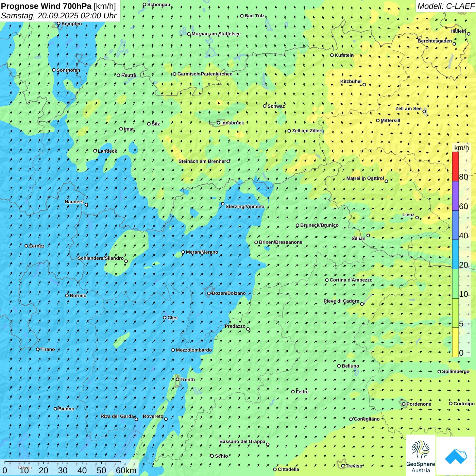Image resolution: width=476 pixels, height=476 pixels.
Task: Click the 'Mittersill' label
Action: click(x=390, y=120)
